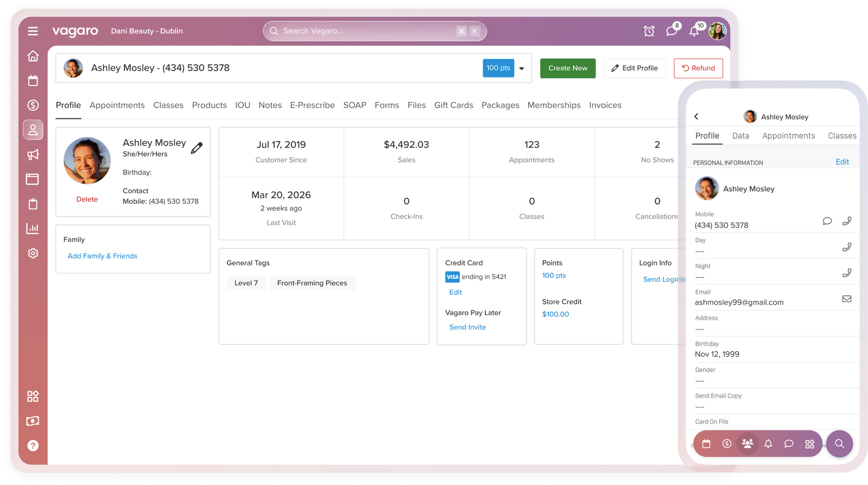The image size is (868, 485).
Task: Open the notifications bell with badge 10
Action: click(694, 31)
